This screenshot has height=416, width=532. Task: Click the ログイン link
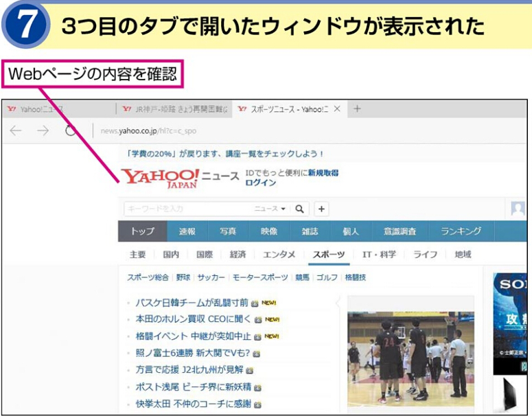[x=261, y=183]
